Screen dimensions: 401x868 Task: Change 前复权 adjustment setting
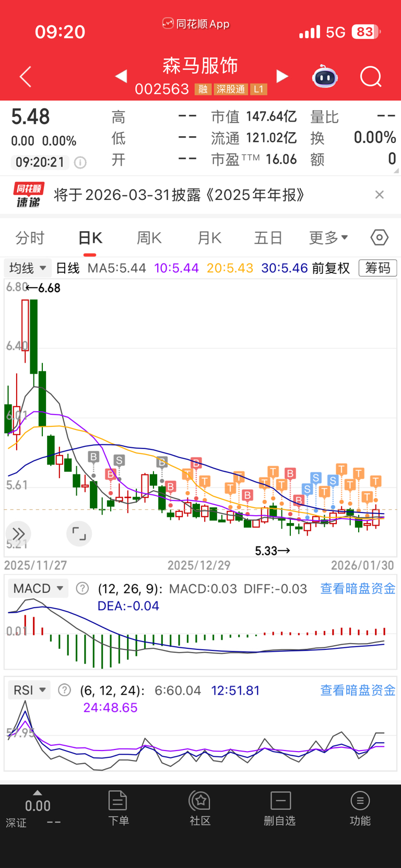point(331,268)
